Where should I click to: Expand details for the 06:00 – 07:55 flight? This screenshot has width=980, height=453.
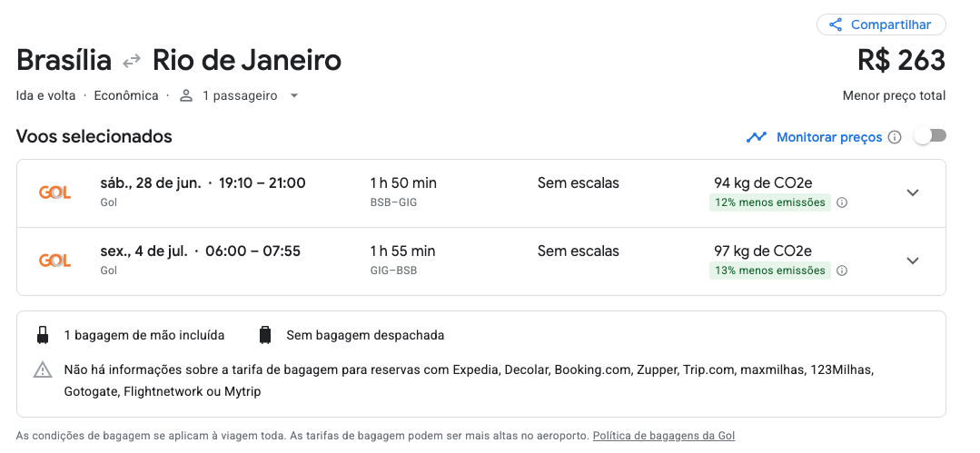point(913,261)
